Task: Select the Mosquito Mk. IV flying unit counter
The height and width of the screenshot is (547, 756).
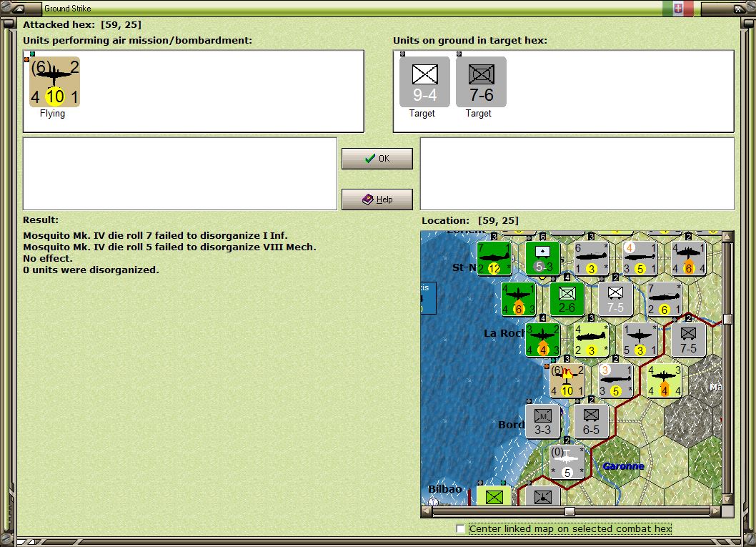Action: [54, 81]
